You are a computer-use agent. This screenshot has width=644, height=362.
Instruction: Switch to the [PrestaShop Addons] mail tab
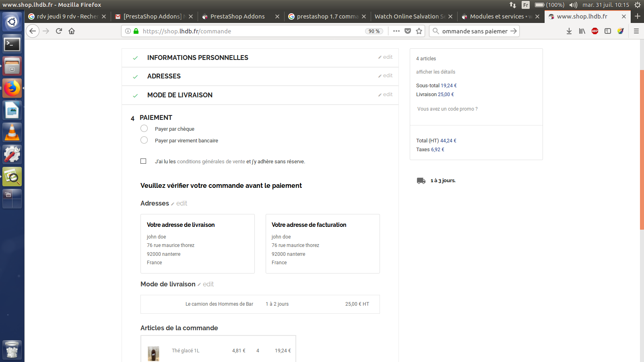pyautogui.click(x=154, y=16)
